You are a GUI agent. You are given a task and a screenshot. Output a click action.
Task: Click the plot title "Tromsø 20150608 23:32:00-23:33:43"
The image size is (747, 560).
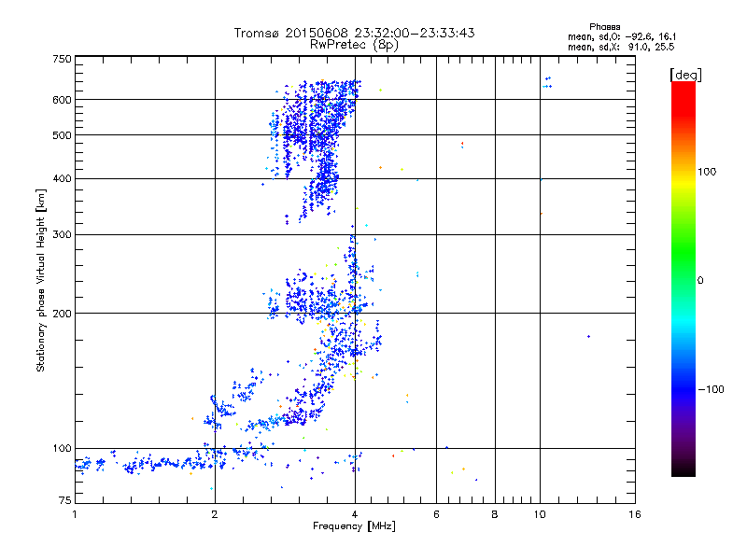354,33
